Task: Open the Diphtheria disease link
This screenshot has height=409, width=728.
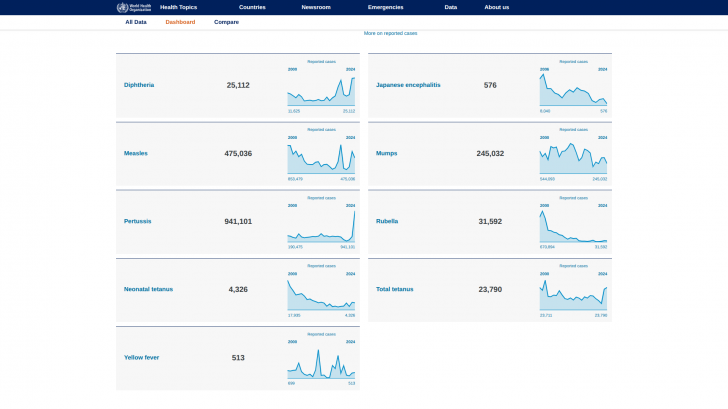Action: point(139,86)
